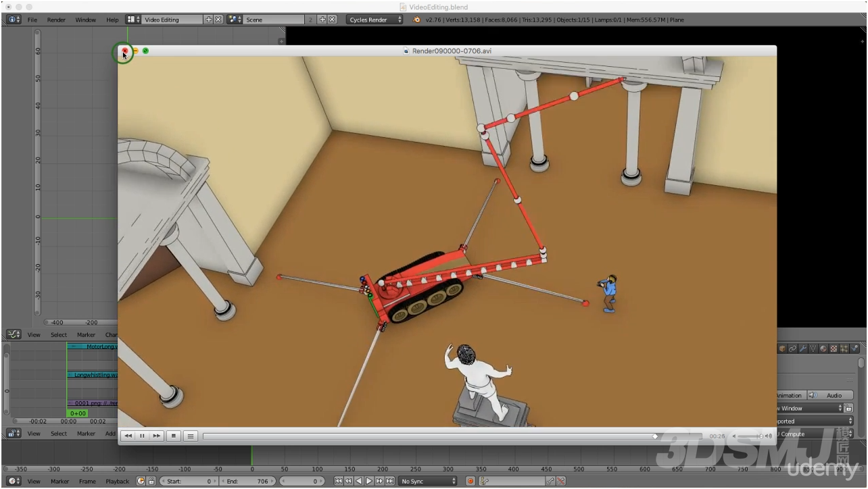Image resolution: width=868 pixels, height=489 pixels.
Task: Toggle the timeline lock time cursor icon
Action: [151, 481]
